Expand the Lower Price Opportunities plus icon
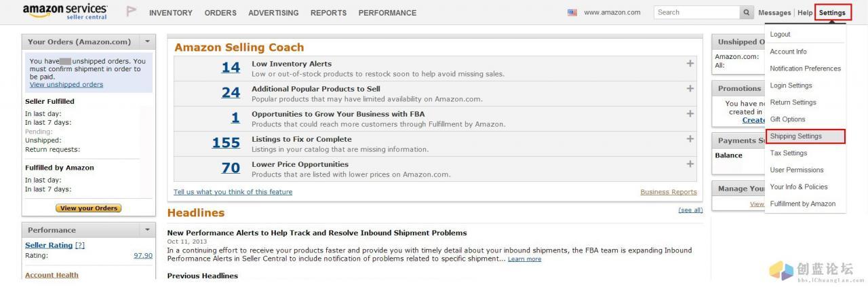The height and width of the screenshot is (287, 868). 690,164
